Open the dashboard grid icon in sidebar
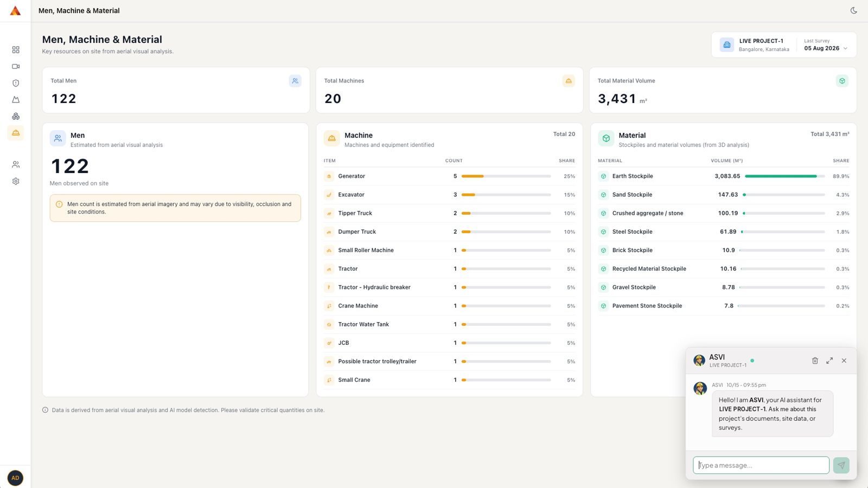The image size is (868, 488). point(16,50)
